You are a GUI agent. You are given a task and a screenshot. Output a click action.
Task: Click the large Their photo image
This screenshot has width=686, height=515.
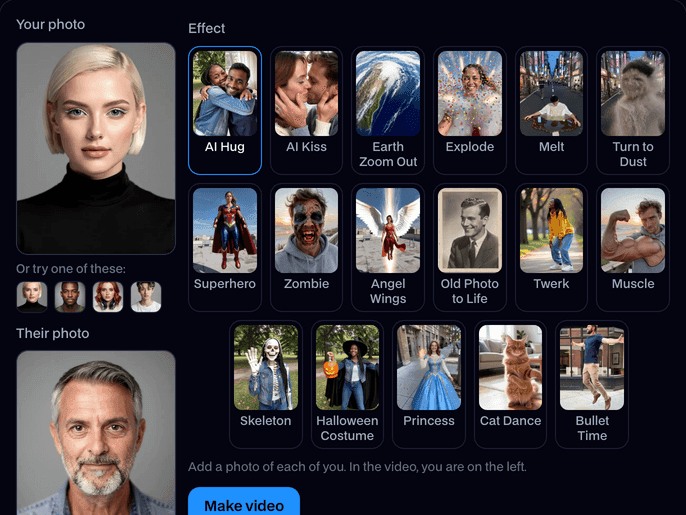96,433
